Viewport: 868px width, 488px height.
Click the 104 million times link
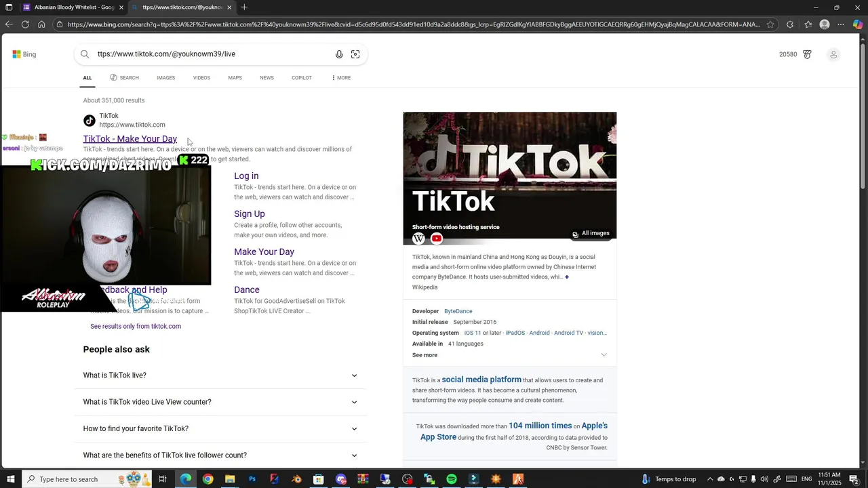(x=540, y=426)
